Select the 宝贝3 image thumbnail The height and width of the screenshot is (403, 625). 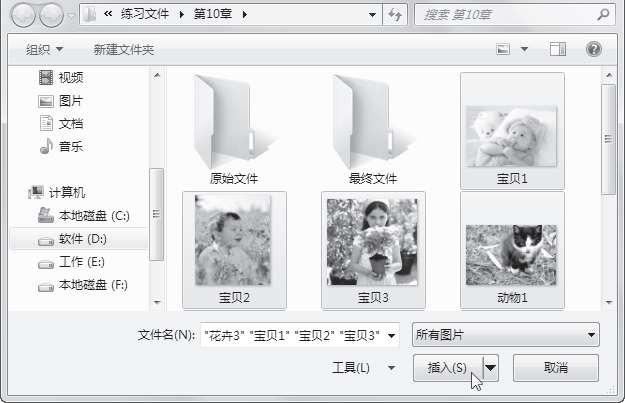pyautogui.click(x=373, y=250)
